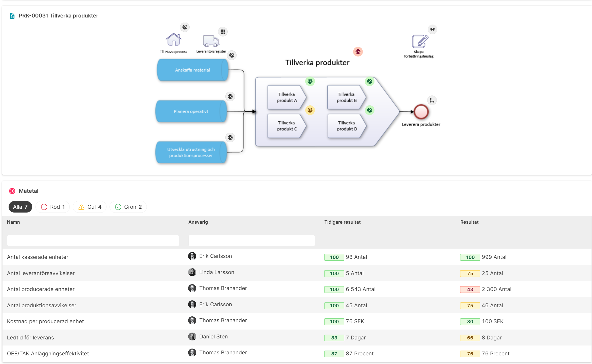
Task: Open the Anskaffa material process
Action: [192, 70]
